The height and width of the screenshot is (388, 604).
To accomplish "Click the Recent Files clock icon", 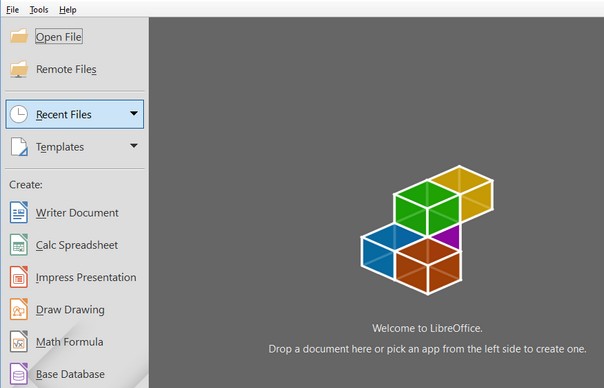I will 18,114.
